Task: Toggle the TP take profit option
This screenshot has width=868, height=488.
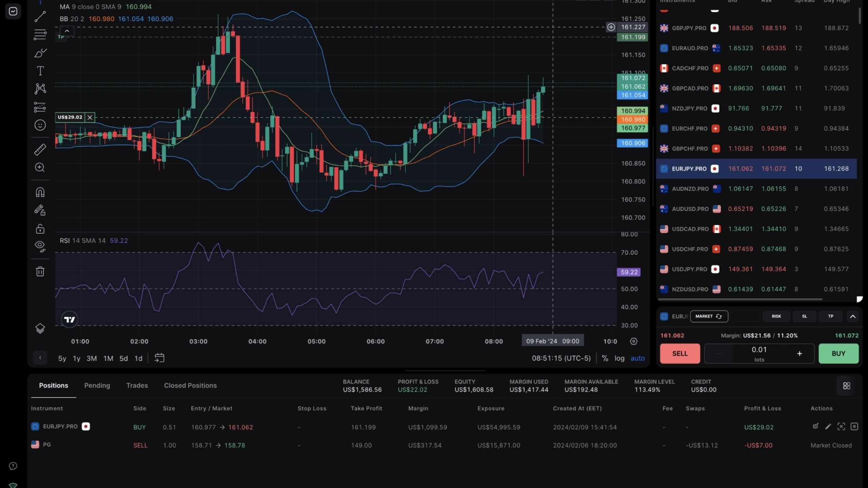Action: 830,316
